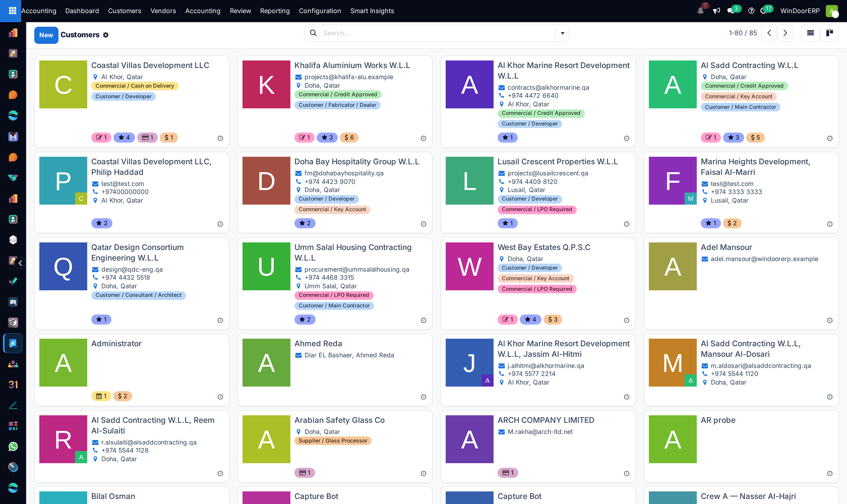Screen dimensions: 847x504
Task: Open the Calendar 31 app in sidebar
Action: (13, 385)
